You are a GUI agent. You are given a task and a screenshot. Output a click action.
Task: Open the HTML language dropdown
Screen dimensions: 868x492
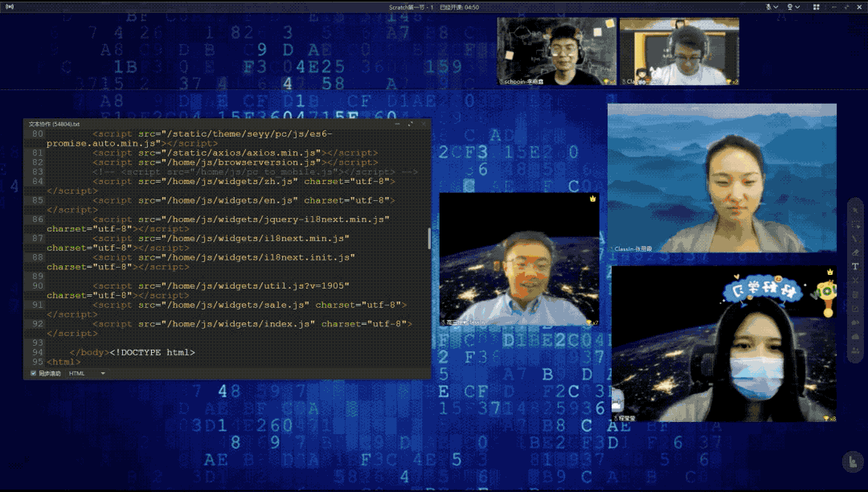86,374
